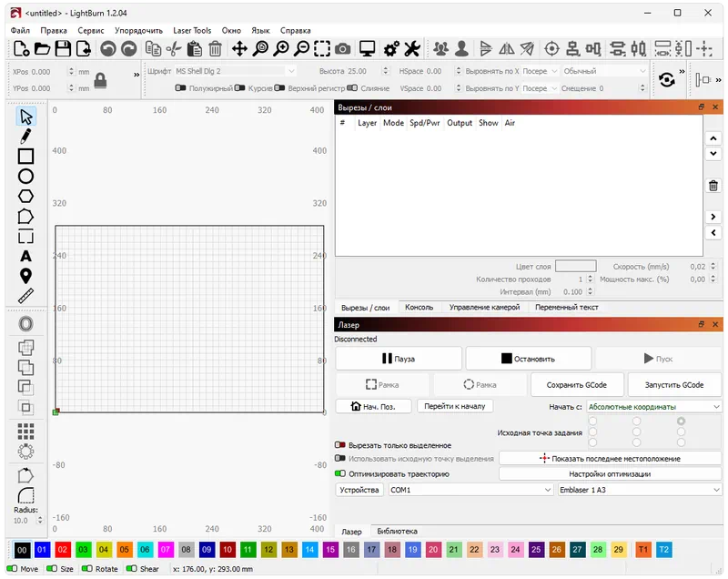Image resolution: width=728 pixels, height=579 pixels.
Task: Select the Ellipse tool
Action: (26, 177)
